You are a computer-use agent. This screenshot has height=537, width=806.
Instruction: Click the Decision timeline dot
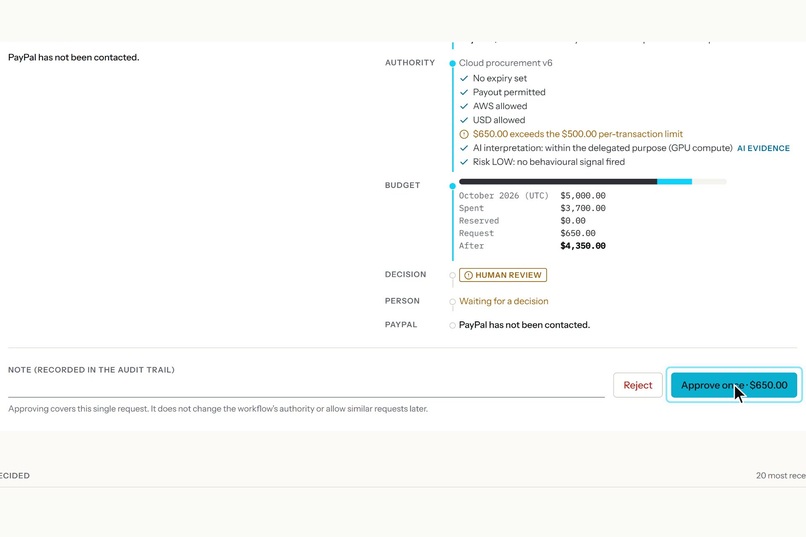tap(452, 275)
